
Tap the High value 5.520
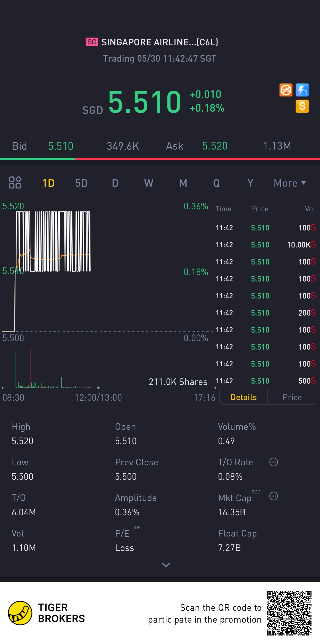coord(23,441)
